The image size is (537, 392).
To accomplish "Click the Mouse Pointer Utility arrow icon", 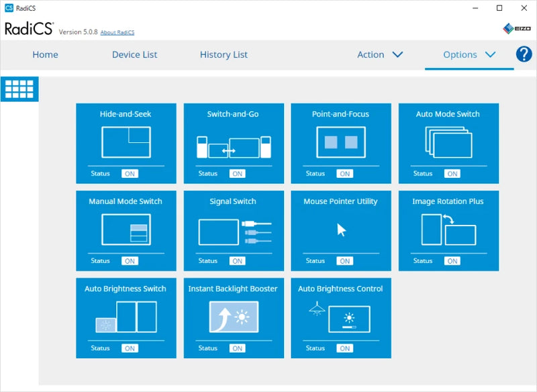I will pyautogui.click(x=341, y=230).
